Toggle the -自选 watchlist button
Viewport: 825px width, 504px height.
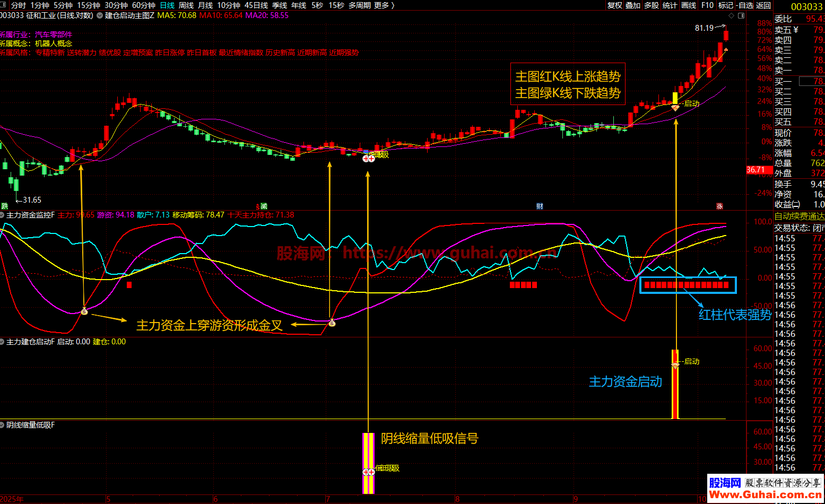coord(745,5)
